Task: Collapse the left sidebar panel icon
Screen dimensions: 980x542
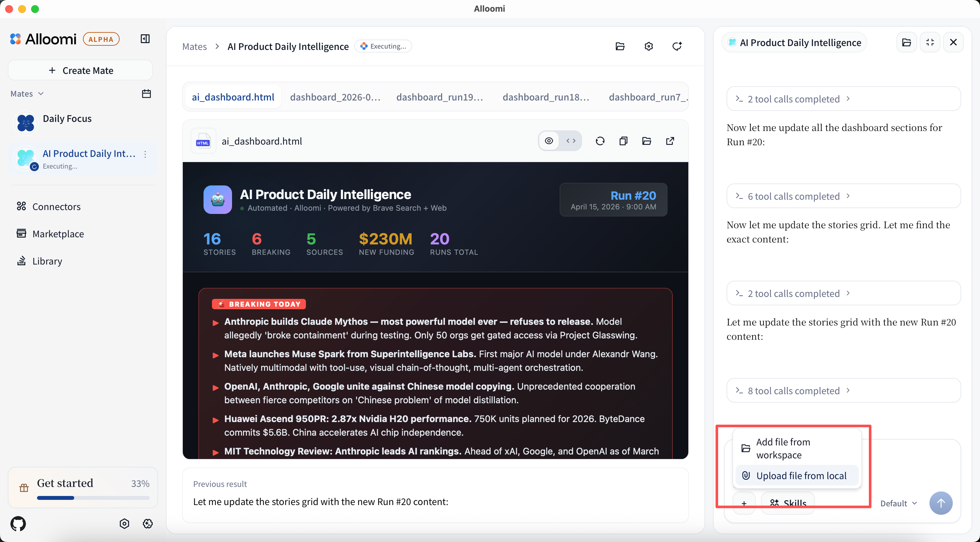Action: [x=145, y=39]
